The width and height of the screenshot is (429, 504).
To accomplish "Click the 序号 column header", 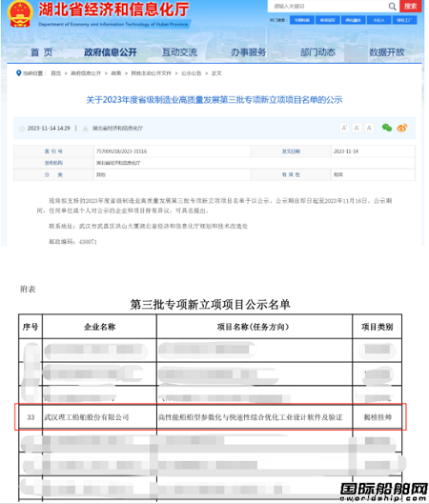I will (31, 327).
